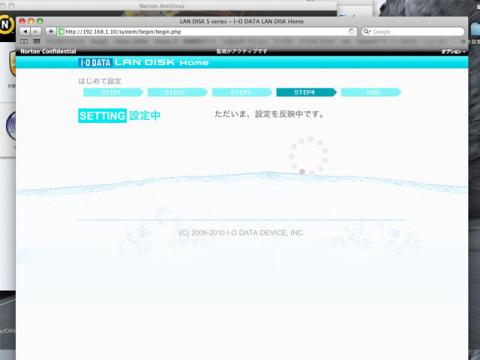Show more bookmarks via chevron overflow

[x=463, y=42]
